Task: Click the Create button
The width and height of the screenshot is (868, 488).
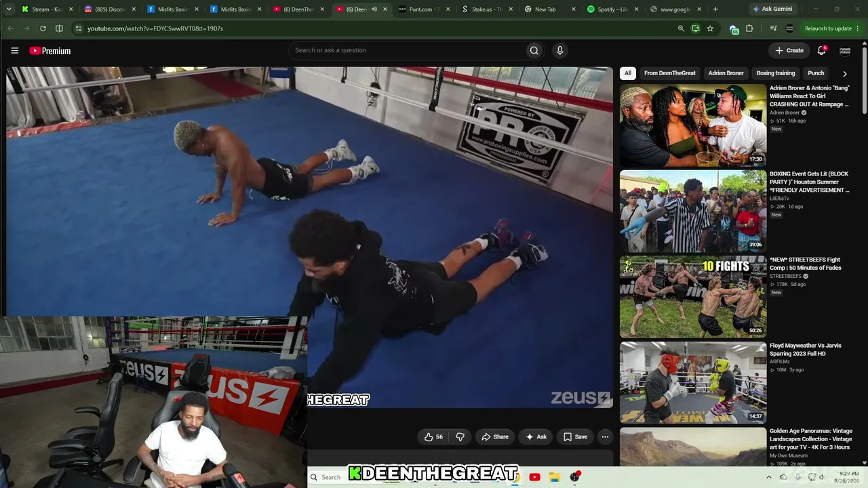Action: pyautogui.click(x=789, y=50)
